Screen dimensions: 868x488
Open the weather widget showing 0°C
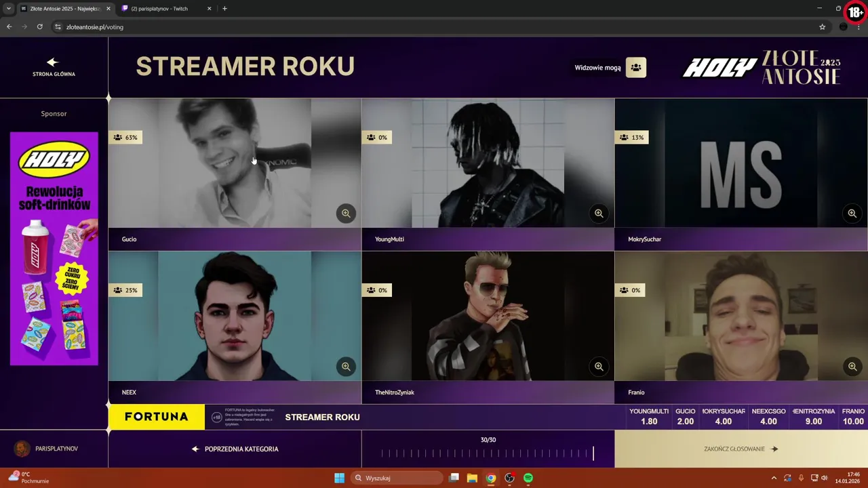click(28, 478)
